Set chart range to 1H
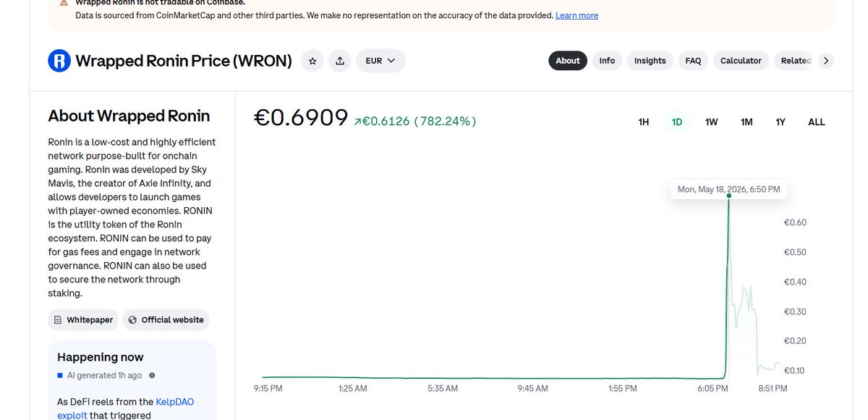This screenshot has width=868, height=420. click(x=644, y=122)
